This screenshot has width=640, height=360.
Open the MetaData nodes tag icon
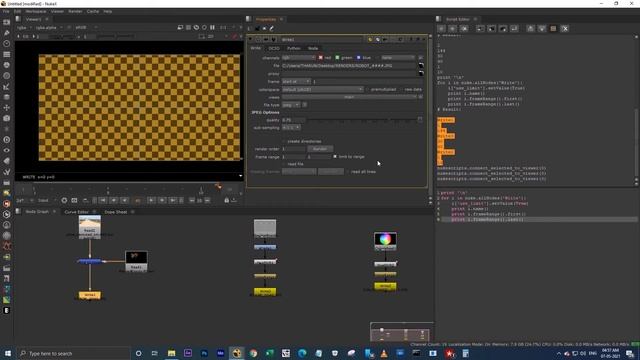(7, 161)
